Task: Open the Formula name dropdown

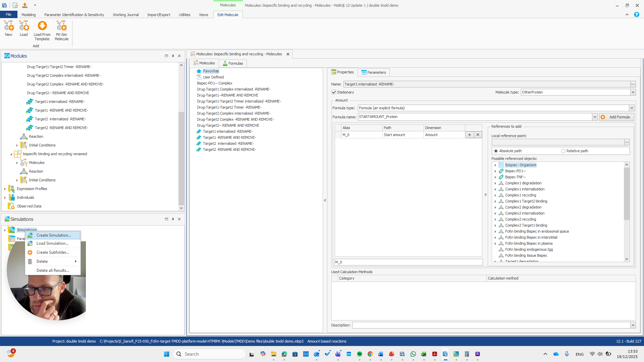Action: pos(594,117)
